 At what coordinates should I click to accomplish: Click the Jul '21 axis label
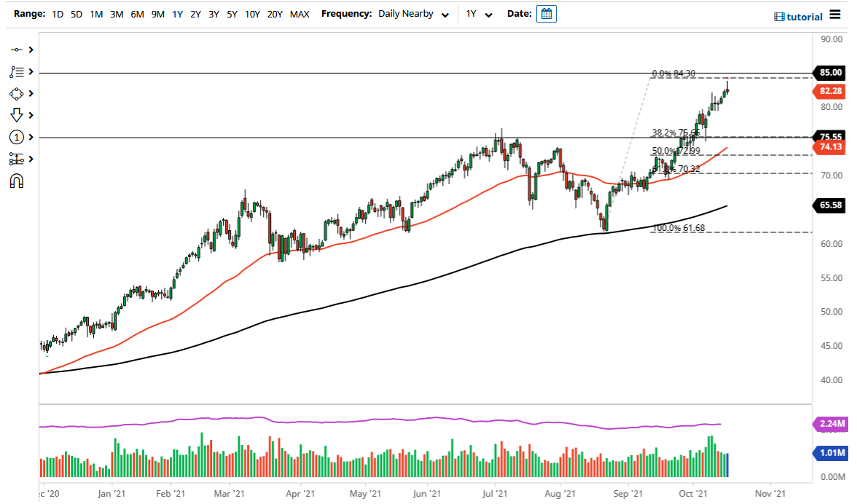pyautogui.click(x=495, y=494)
